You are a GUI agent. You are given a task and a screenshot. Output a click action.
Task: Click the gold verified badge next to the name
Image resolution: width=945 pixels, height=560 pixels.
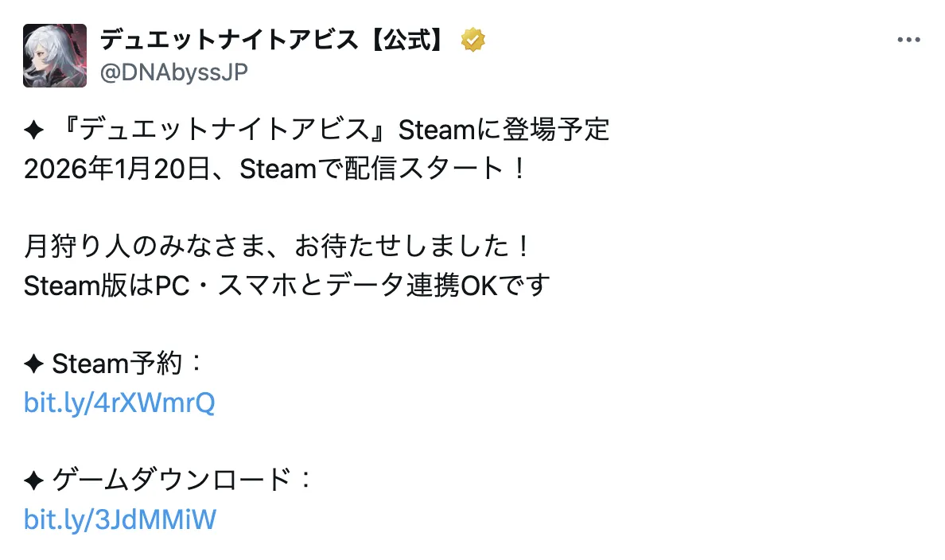tap(473, 38)
